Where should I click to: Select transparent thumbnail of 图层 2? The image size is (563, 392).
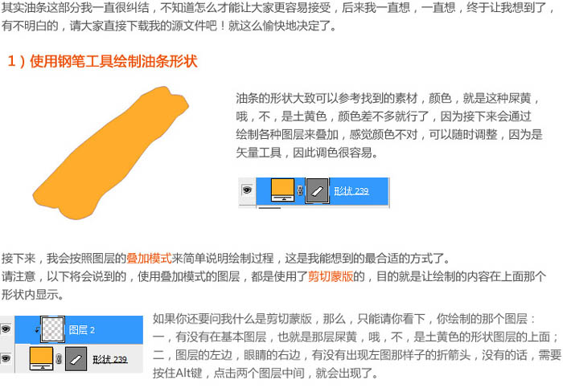tap(53, 329)
